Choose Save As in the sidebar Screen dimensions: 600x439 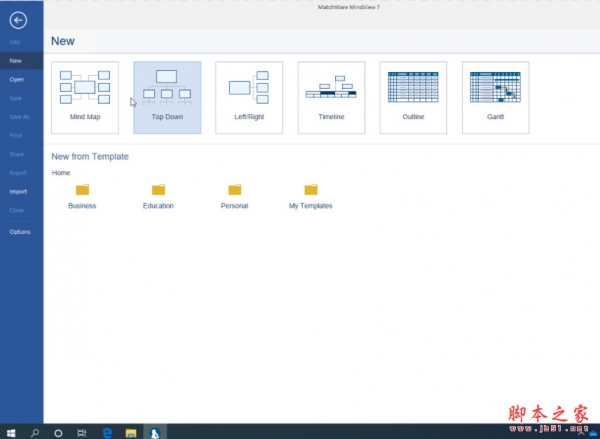[x=22, y=117]
